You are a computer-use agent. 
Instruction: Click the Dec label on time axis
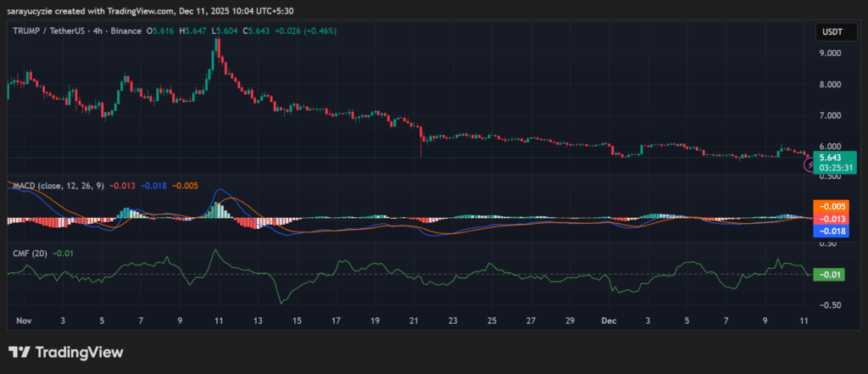pyautogui.click(x=609, y=322)
